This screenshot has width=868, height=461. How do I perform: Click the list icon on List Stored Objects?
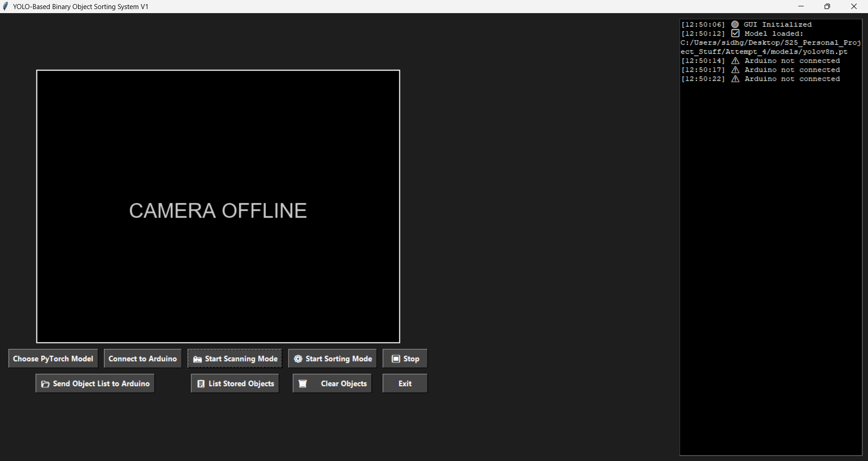click(x=201, y=384)
